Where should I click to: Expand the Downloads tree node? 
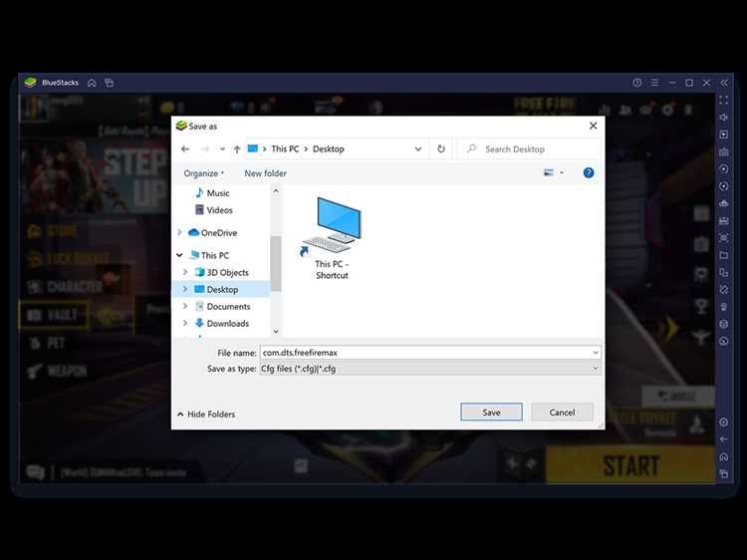click(185, 323)
